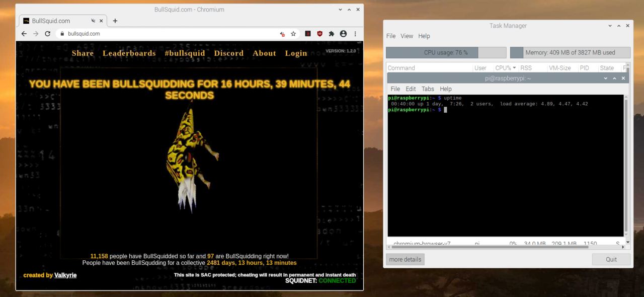Click the VERSION: 1.2.0 text
This screenshot has height=297, width=644.
coord(341,51)
